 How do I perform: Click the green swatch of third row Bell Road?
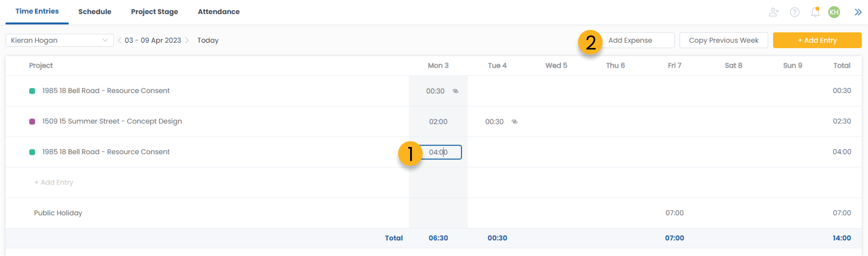[x=32, y=152]
